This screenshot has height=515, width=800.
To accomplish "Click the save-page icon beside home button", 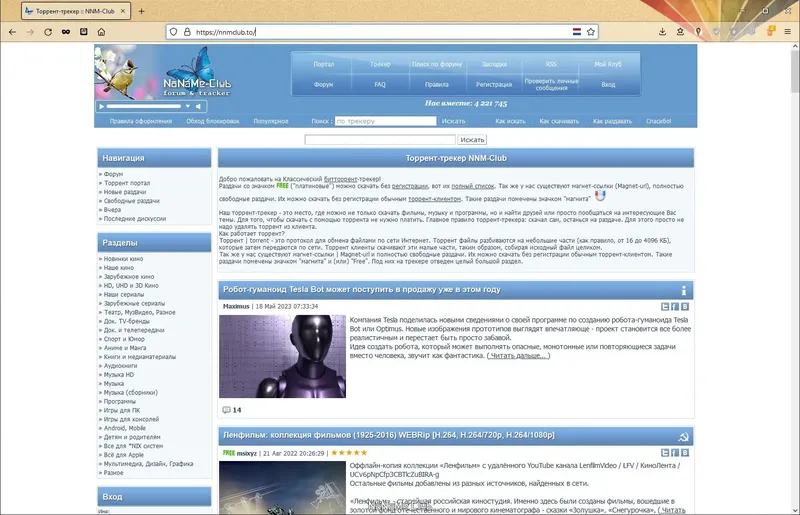I will tap(84, 32).
